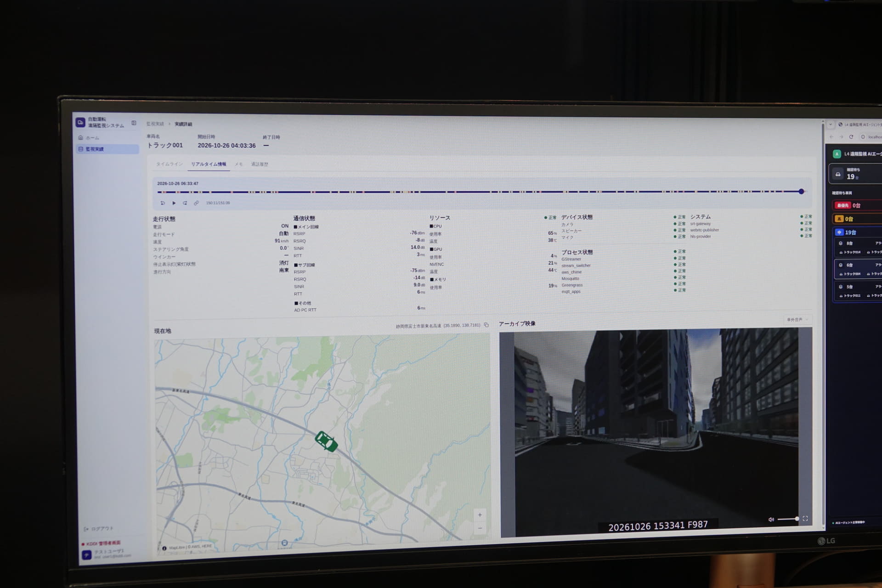The image size is (882, 588).
Task: Expand the 高 0台 group
Action: (x=857, y=219)
